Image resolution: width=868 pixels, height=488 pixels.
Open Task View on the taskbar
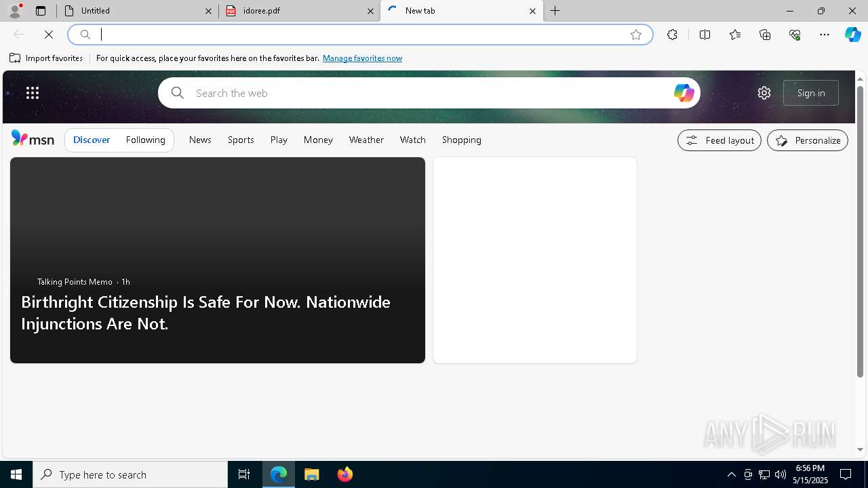click(244, 474)
